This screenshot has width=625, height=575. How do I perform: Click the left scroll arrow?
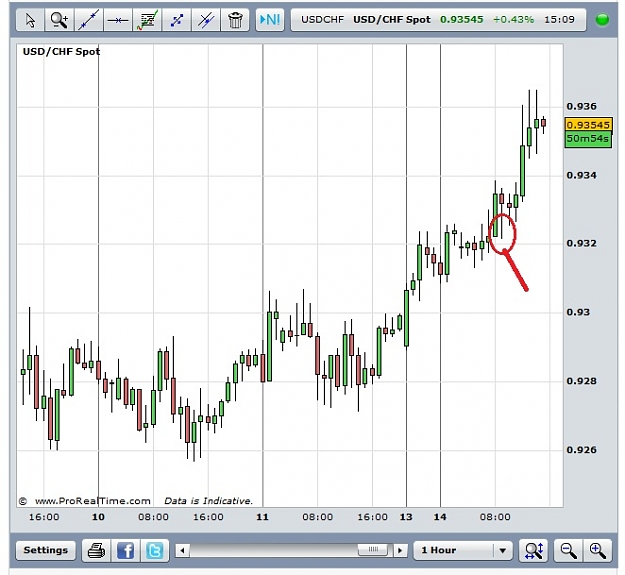[183, 551]
